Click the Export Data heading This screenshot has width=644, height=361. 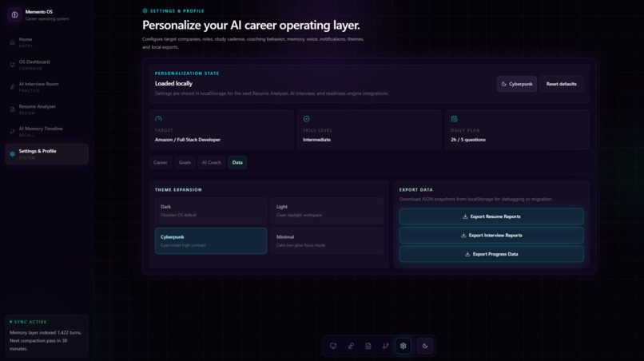pos(416,190)
